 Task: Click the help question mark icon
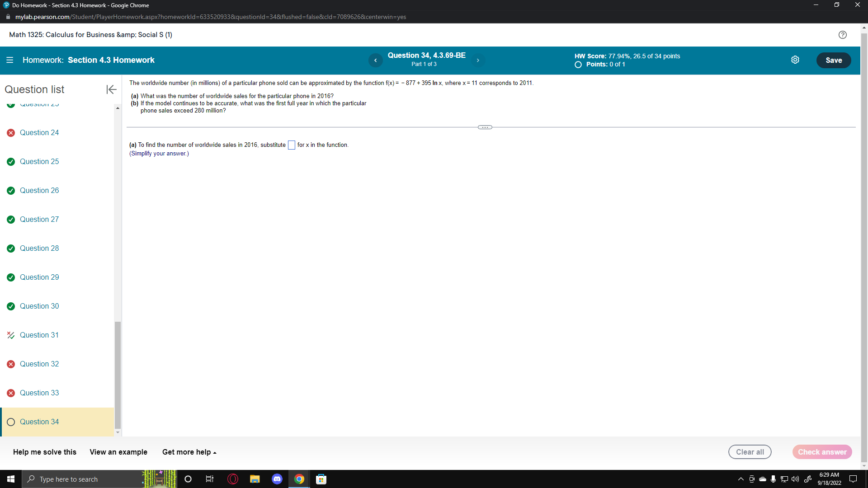coord(842,35)
